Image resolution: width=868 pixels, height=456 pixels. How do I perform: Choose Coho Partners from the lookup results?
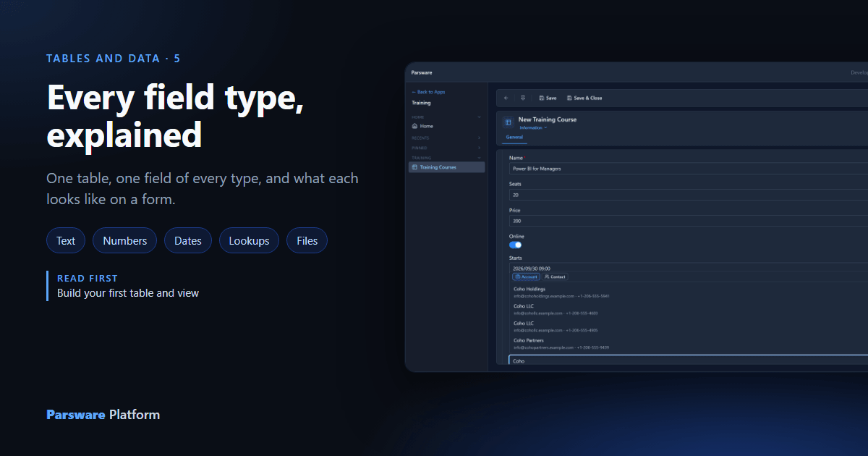pos(688,344)
